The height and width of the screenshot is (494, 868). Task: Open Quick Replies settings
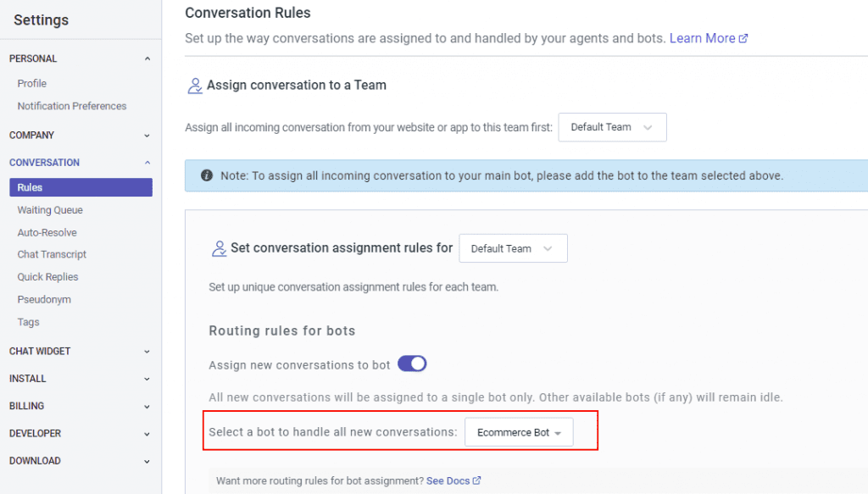(x=47, y=276)
